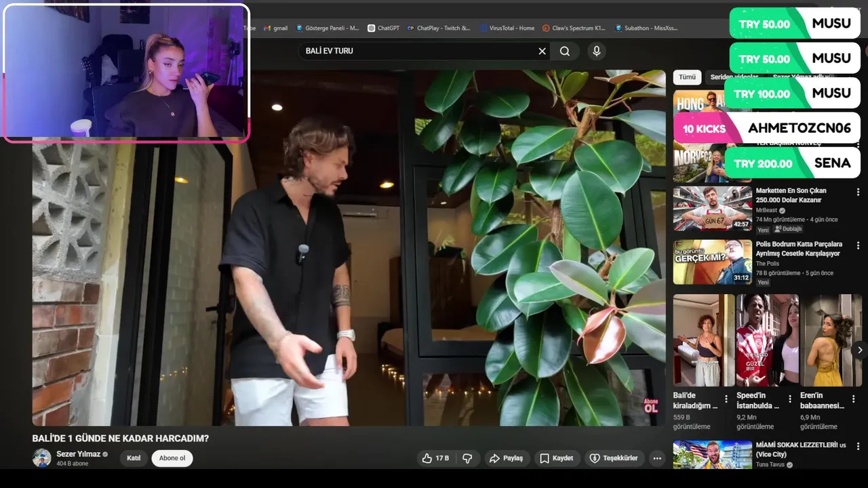Open options for Eren'in babaannesi short
Screen dimensions: 868x488
[x=852, y=399]
